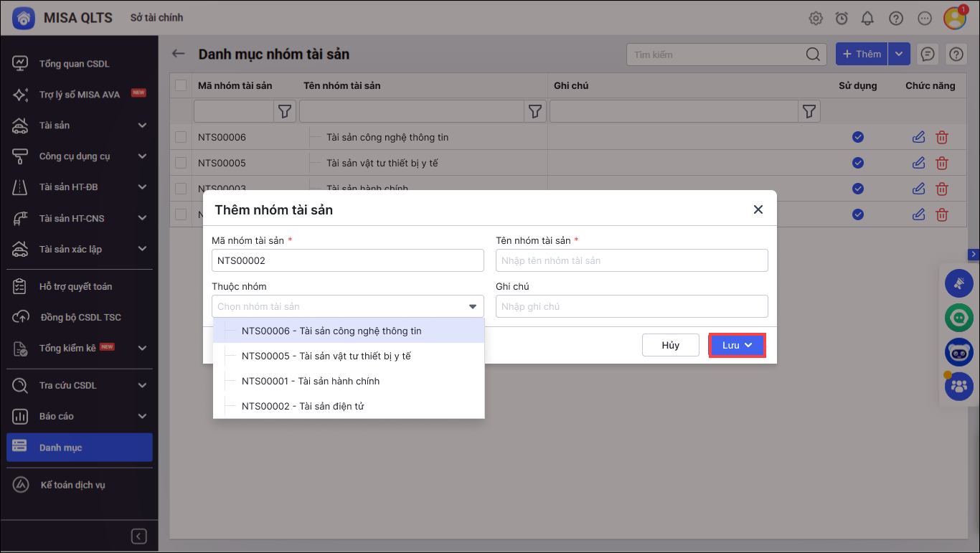Toggle the select-all checkbox in table header
Screen dimensions: 980x553
[181, 85]
